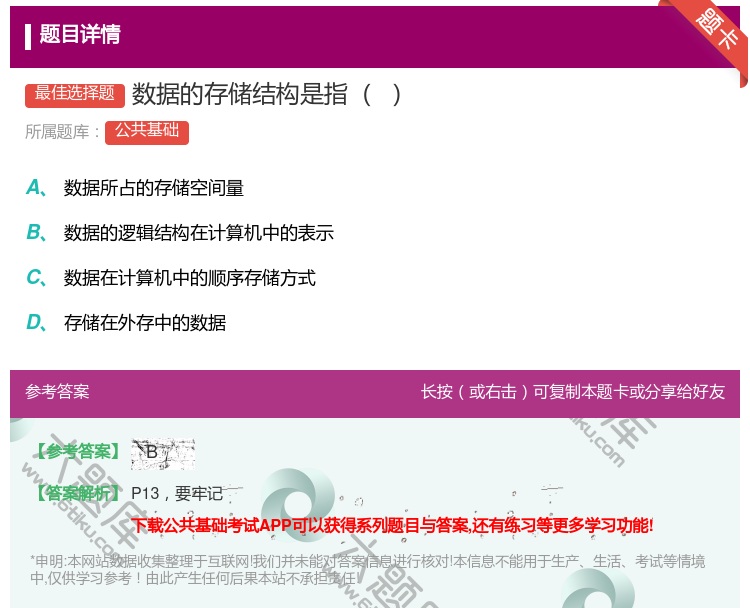Image resolution: width=750 pixels, height=608 pixels.
Task: Select option C 数据在计算机中的顺序存储方式
Action: pyautogui.click(x=171, y=278)
